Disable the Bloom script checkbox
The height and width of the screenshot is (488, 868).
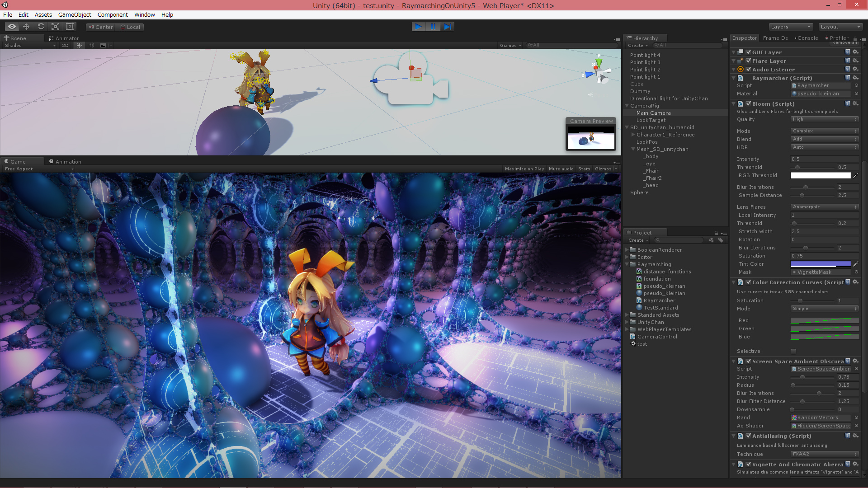748,103
